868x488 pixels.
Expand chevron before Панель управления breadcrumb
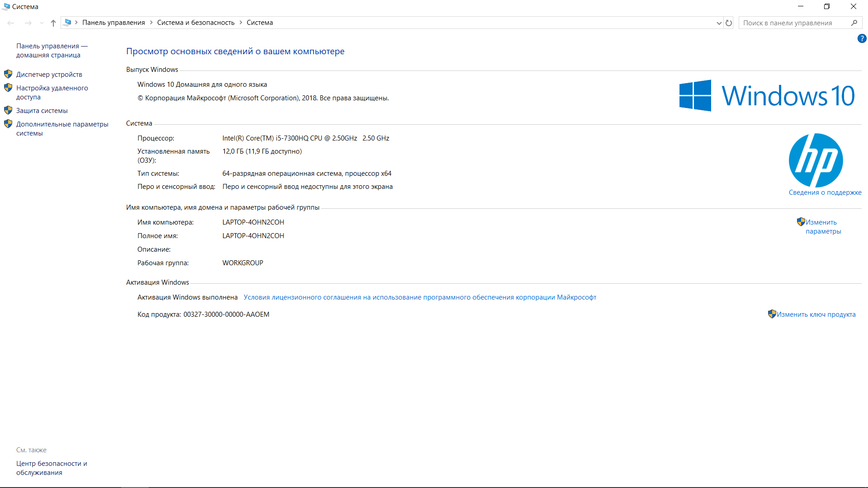coord(76,23)
